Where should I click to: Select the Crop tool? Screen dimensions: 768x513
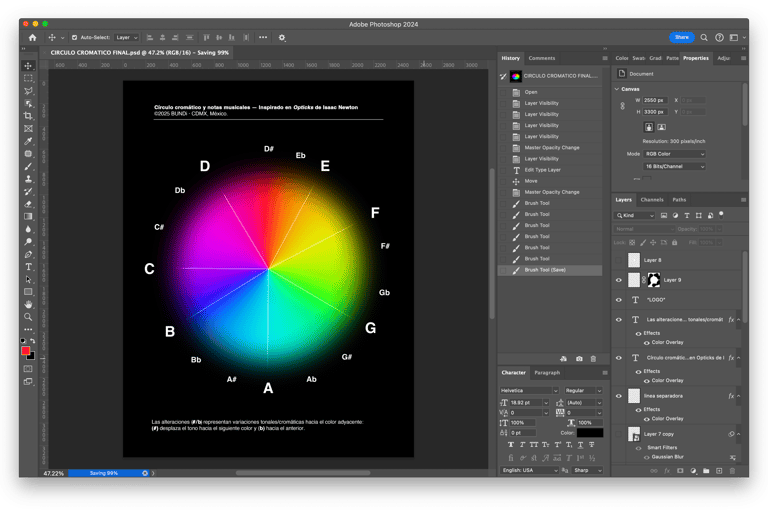pos(28,116)
